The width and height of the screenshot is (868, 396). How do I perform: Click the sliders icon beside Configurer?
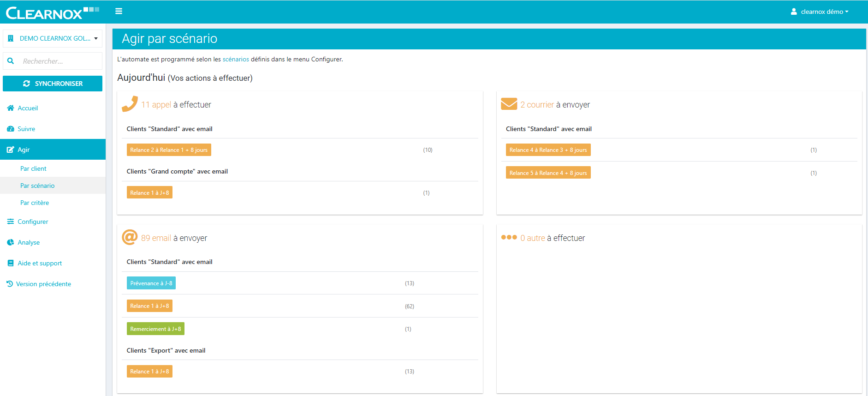point(11,222)
